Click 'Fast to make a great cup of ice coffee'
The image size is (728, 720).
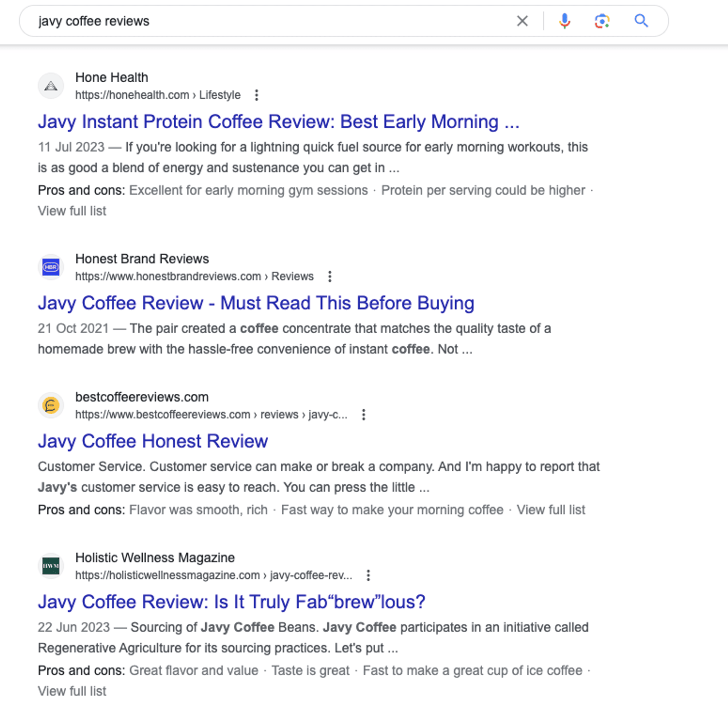(x=472, y=670)
